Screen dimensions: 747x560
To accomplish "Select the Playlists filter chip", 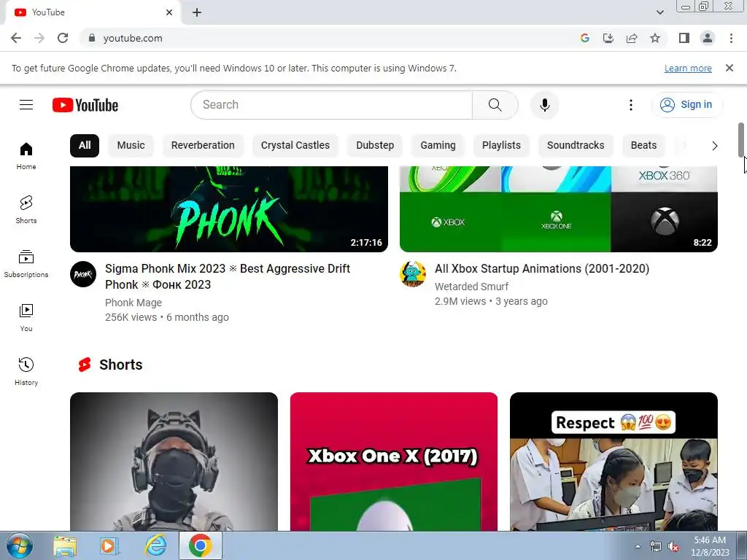I will pyautogui.click(x=501, y=145).
